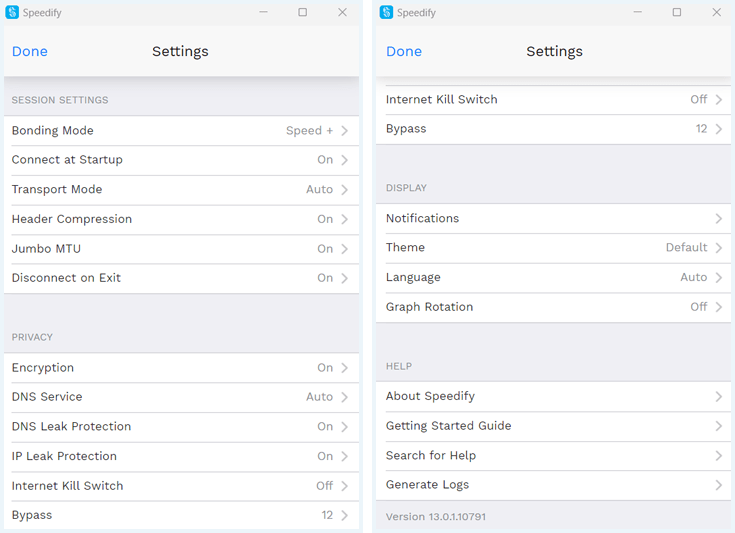
Task: Open the Bypass setting in right window
Action: pos(553,129)
